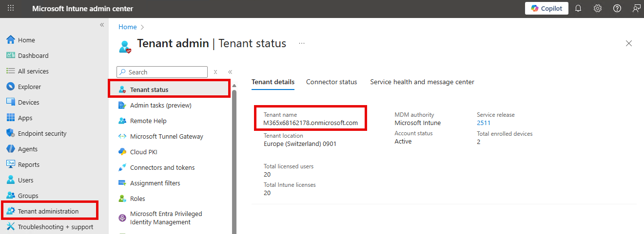644x234 pixels.
Task: Open the notifications bell icon
Action: coord(578,8)
